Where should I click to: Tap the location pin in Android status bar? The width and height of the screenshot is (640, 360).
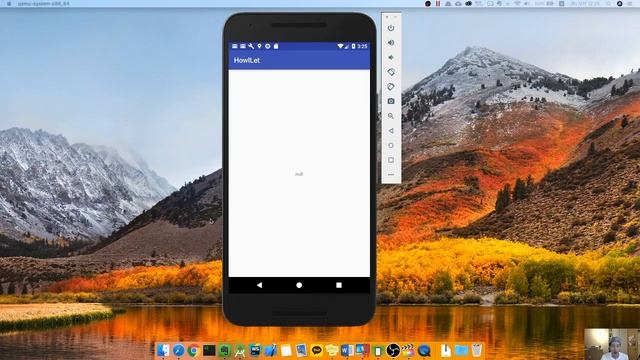[259, 46]
